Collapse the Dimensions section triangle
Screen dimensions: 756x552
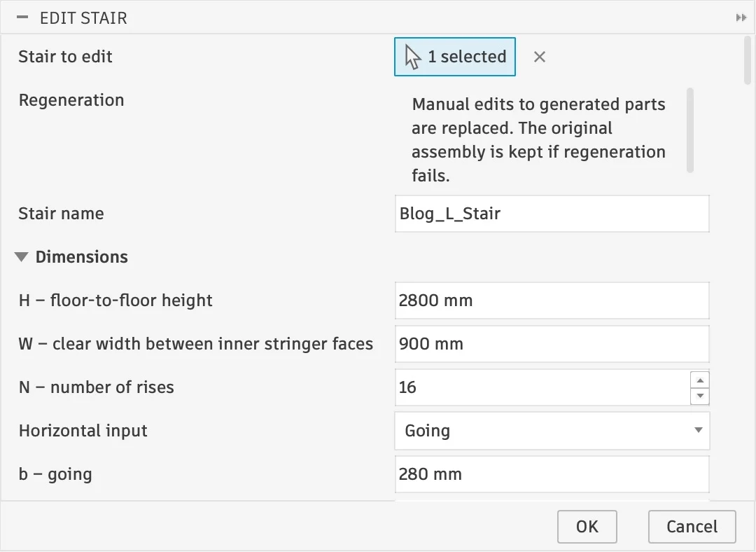pos(21,256)
